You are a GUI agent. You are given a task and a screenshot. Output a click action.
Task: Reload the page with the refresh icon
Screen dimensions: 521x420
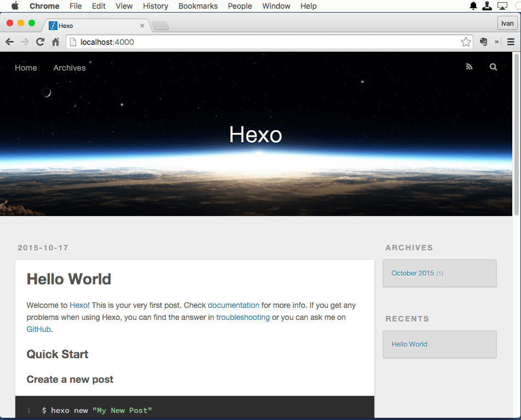[x=40, y=42]
